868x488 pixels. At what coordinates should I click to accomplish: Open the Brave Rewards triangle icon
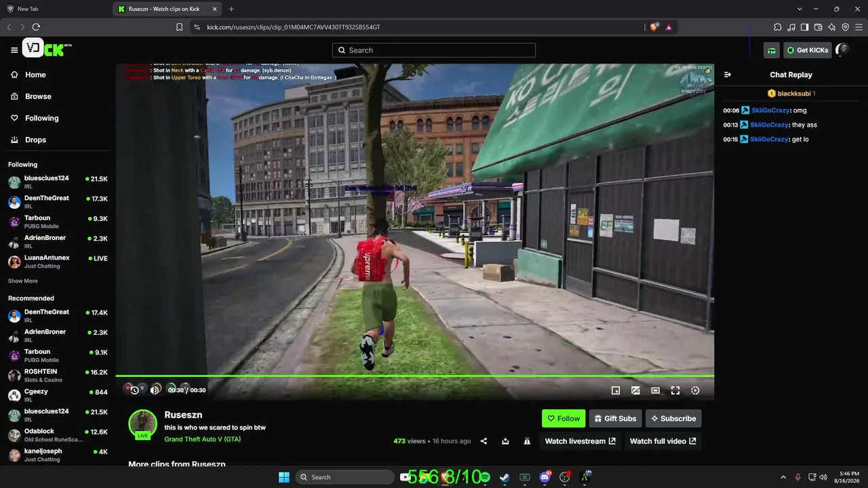click(x=669, y=27)
